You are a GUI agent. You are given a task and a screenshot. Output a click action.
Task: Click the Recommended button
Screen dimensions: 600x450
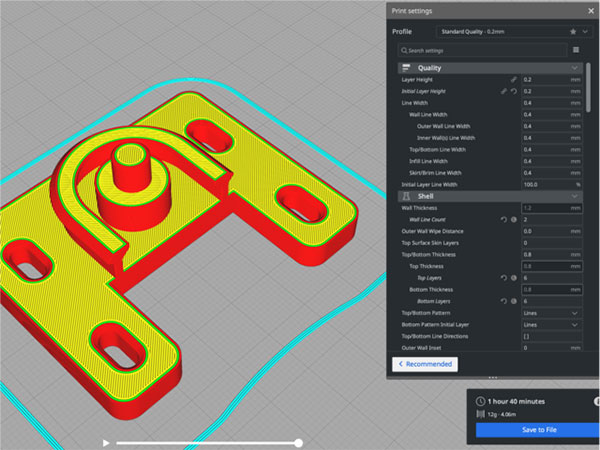(424, 365)
